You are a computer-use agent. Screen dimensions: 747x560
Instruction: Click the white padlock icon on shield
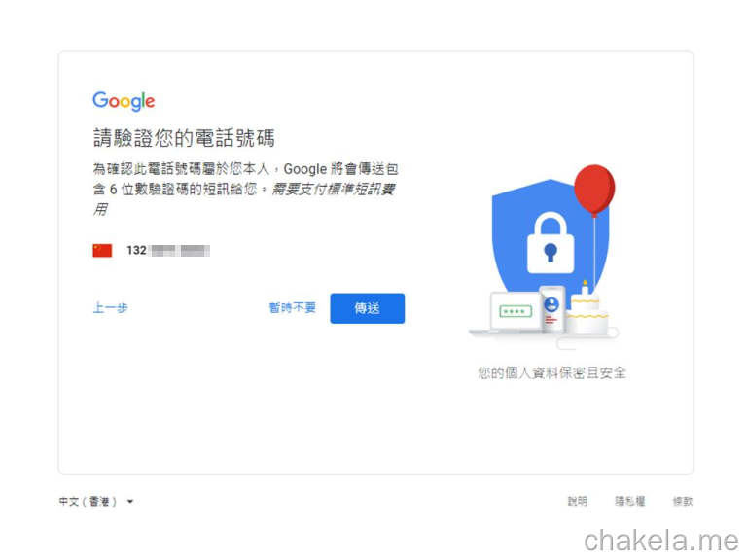point(551,243)
